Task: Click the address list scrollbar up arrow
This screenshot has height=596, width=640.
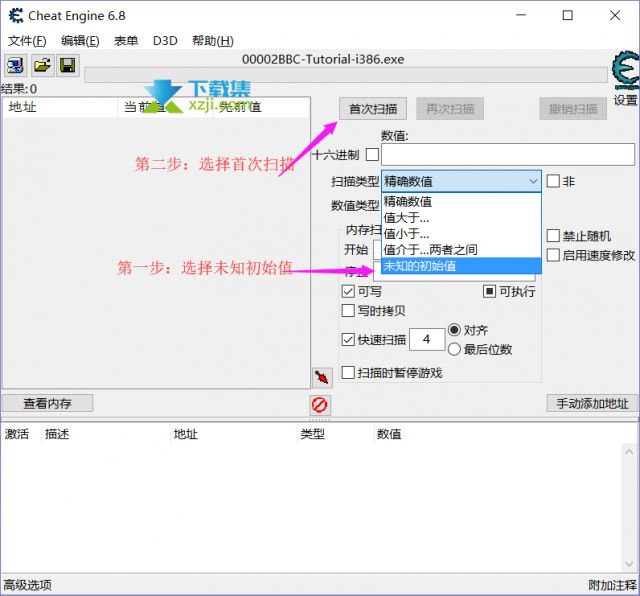Action: point(629,452)
